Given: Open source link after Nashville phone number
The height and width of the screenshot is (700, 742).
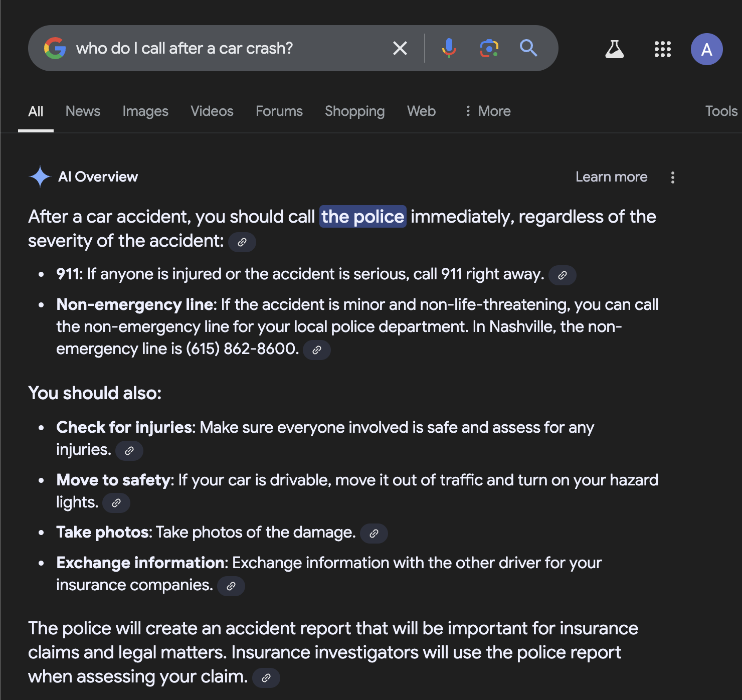Looking at the screenshot, I should (317, 350).
